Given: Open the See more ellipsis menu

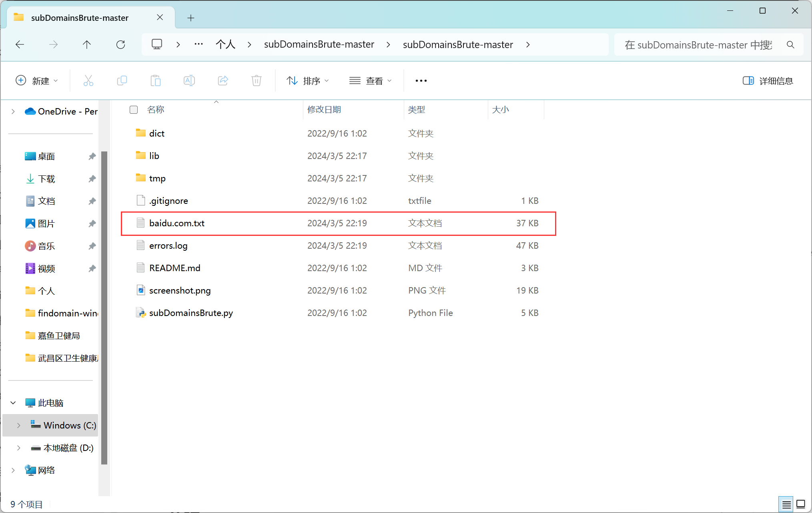Looking at the screenshot, I should pyautogui.click(x=421, y=81).
